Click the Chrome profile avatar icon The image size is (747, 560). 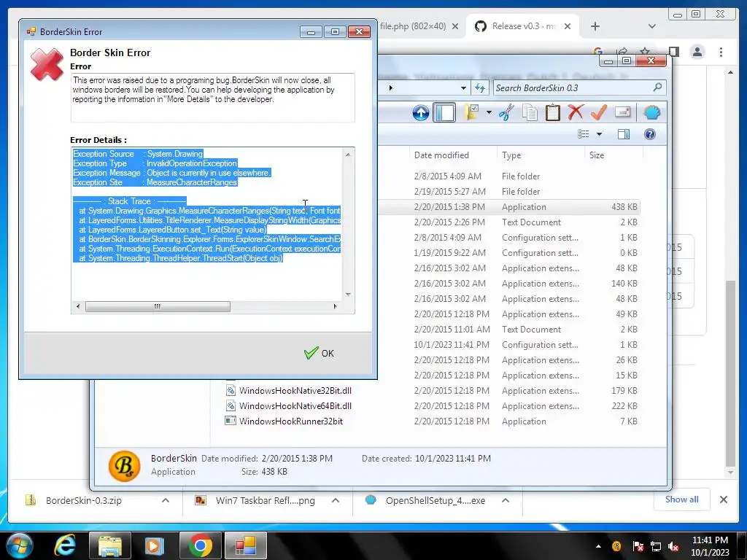[x=697, y=52]
